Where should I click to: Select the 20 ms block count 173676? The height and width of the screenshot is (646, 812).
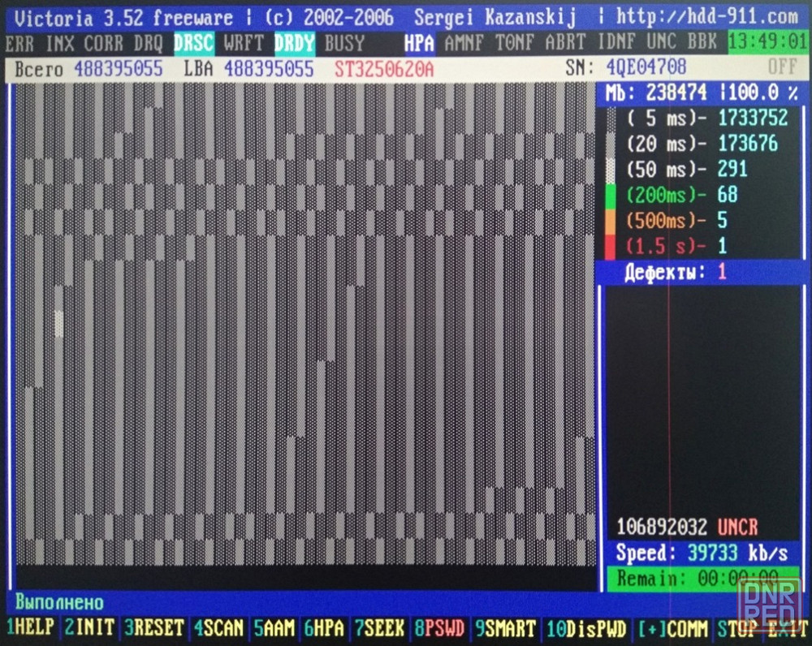(x=748, y=144)
